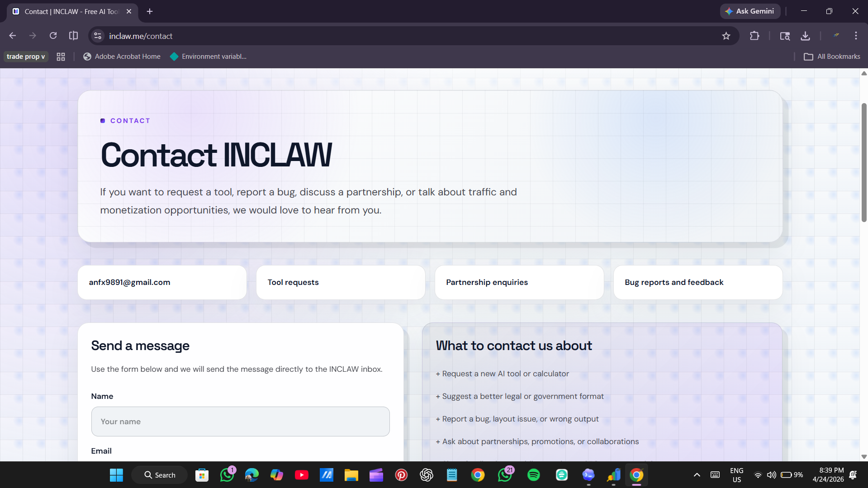This screenshot has height=488, width=868.
Task: Open the 'trade prop v' tab group
Action: [x=26, y=57]
